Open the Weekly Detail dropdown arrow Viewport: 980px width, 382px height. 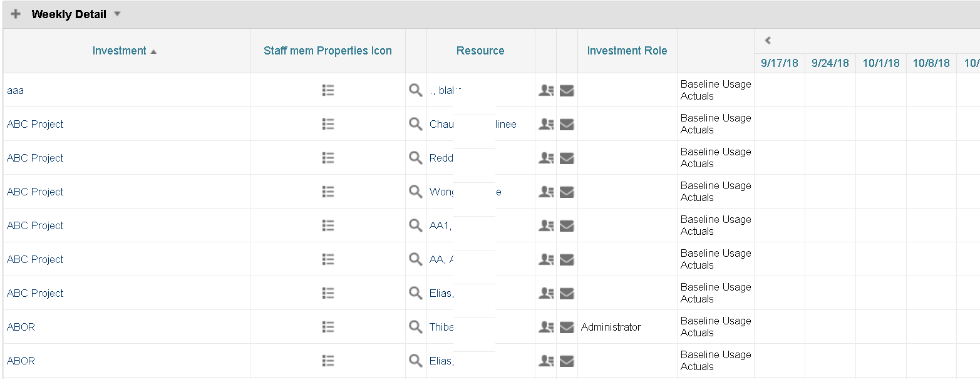click(x=117, y=14)
